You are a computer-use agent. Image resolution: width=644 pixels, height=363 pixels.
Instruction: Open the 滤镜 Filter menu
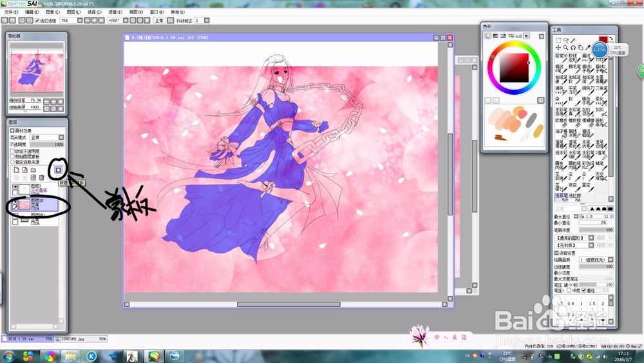[115, 12]
